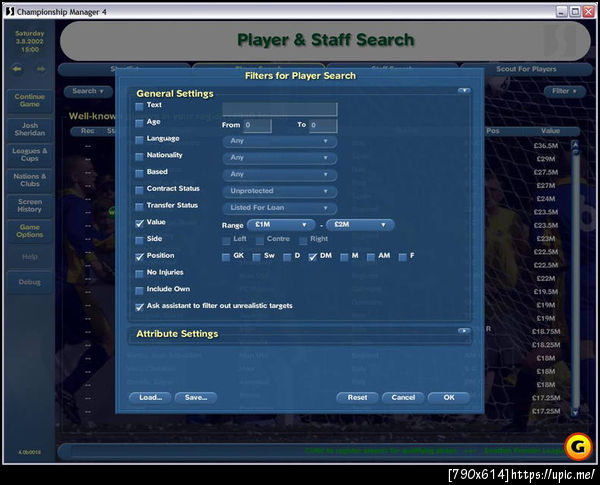Screen dimensions: 600x485
Task: Confirm filters with OK button
Action: point(449,398)
